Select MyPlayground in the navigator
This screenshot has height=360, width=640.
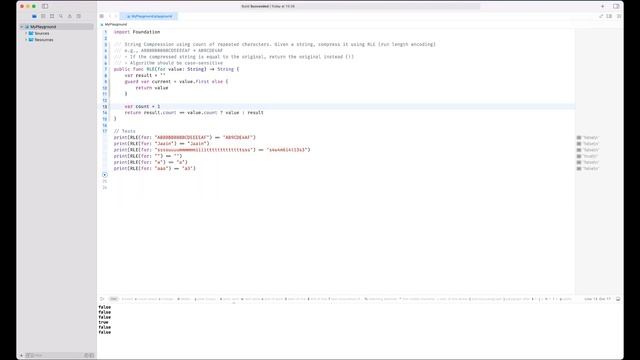click(56, 27)
